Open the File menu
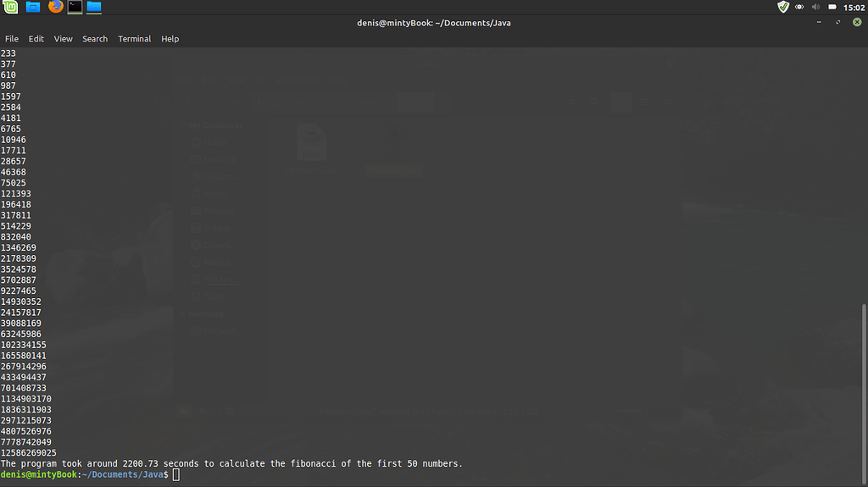Viewport: 868px width, 487px height. click(12, 39)
